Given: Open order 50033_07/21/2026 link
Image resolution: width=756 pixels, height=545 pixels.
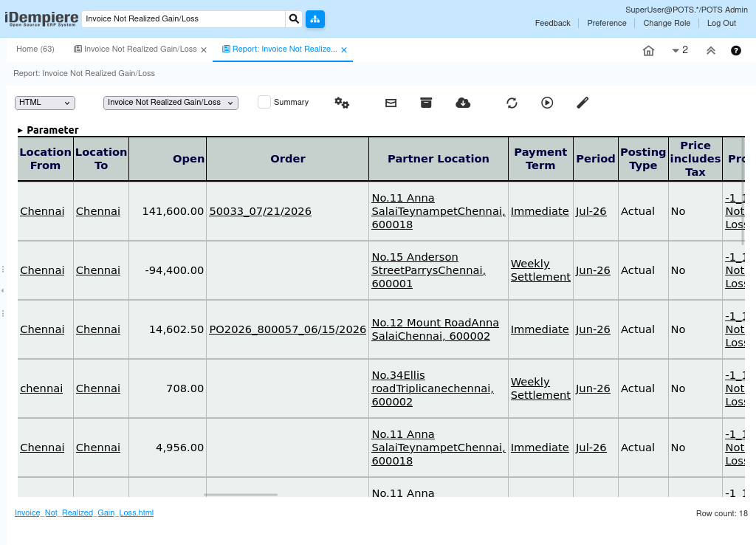Looking at the screenshot, I should (261, 211).
